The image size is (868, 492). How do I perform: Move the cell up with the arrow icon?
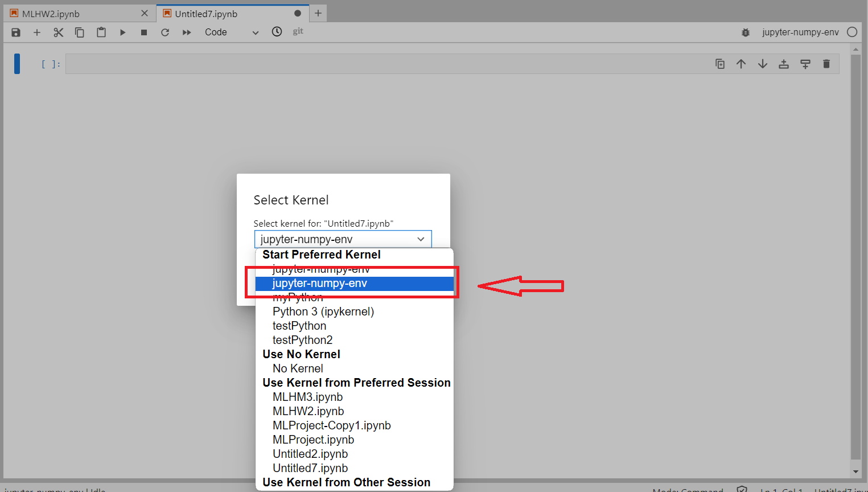point(741,64)
